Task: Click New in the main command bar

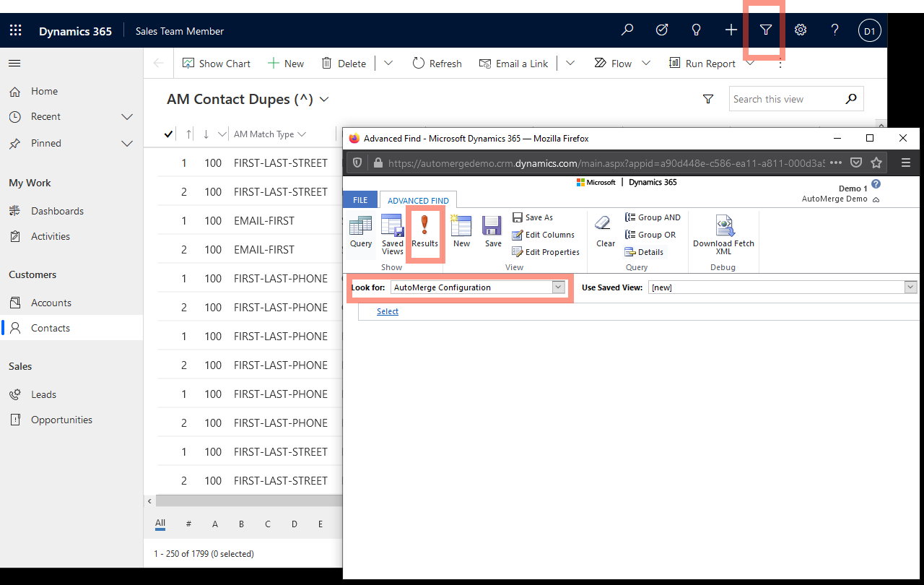Action: [286, 64]
